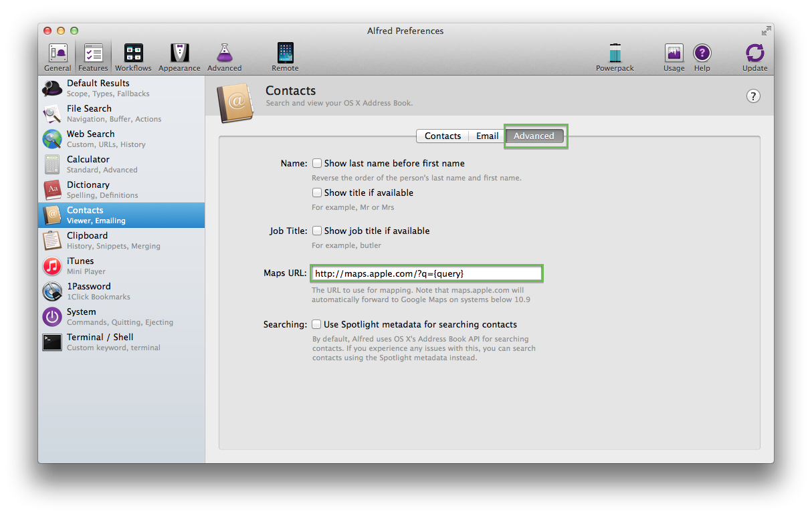Select the Calculator sidebar icon
Viewport: 812px width, 516px height.
click(x=53, y=164)
